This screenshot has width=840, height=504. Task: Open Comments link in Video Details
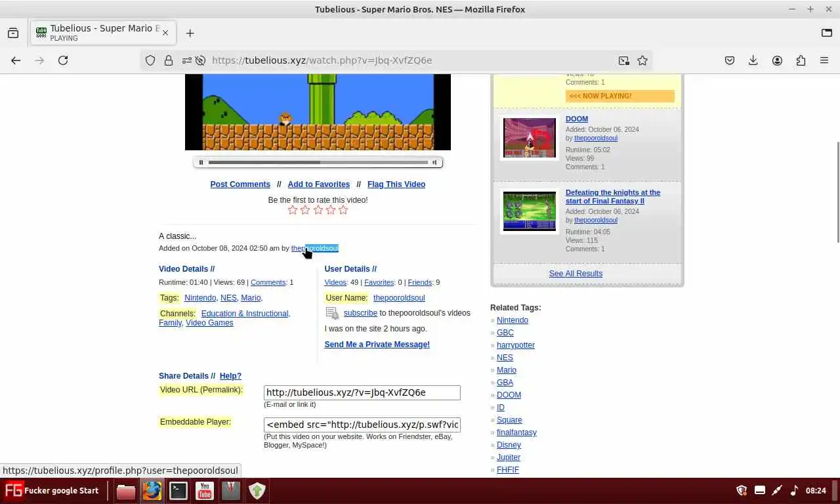268,282
